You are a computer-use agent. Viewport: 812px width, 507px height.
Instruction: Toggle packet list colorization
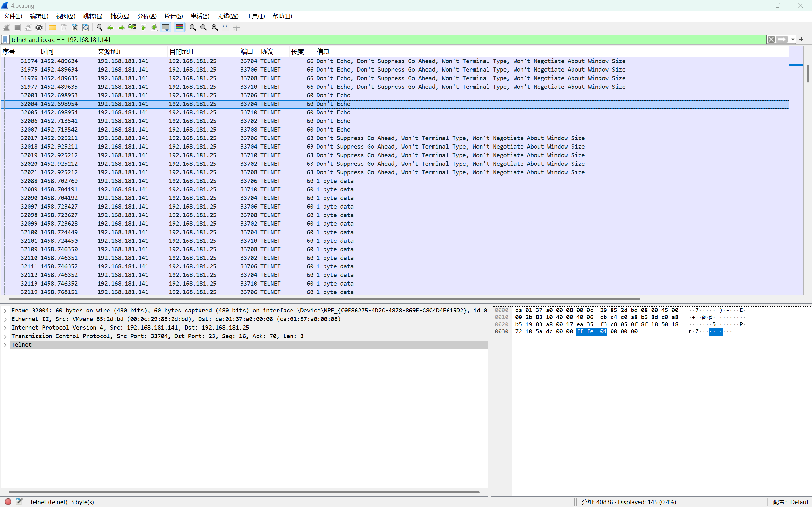click(x=180, y=28)
